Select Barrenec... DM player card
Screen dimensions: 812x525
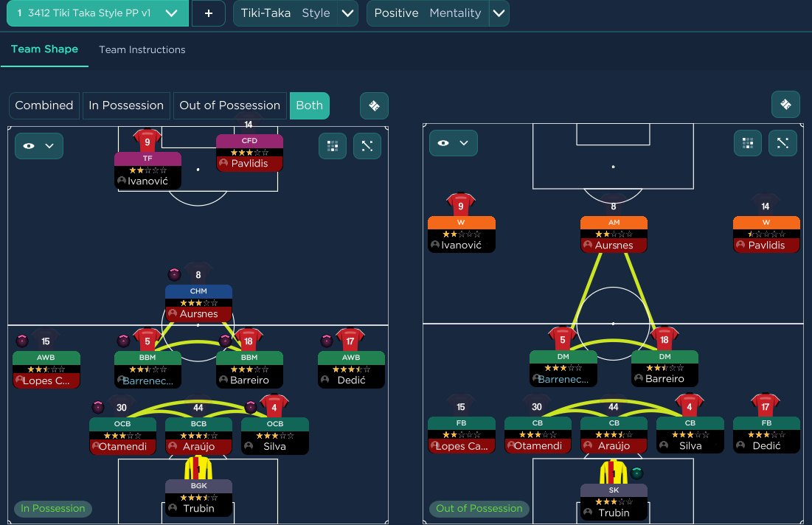tap(563, 369)
